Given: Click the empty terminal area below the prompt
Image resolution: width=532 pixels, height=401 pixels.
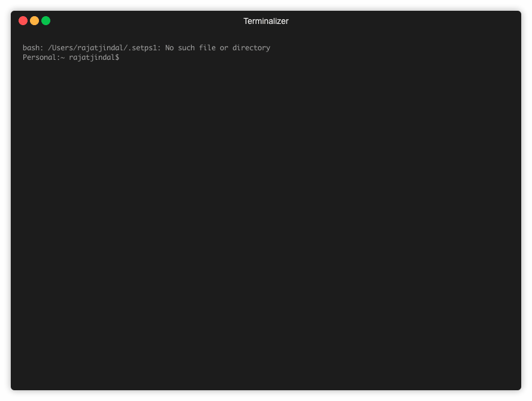Looking at the screenshot, I should [x=265, y=220].
